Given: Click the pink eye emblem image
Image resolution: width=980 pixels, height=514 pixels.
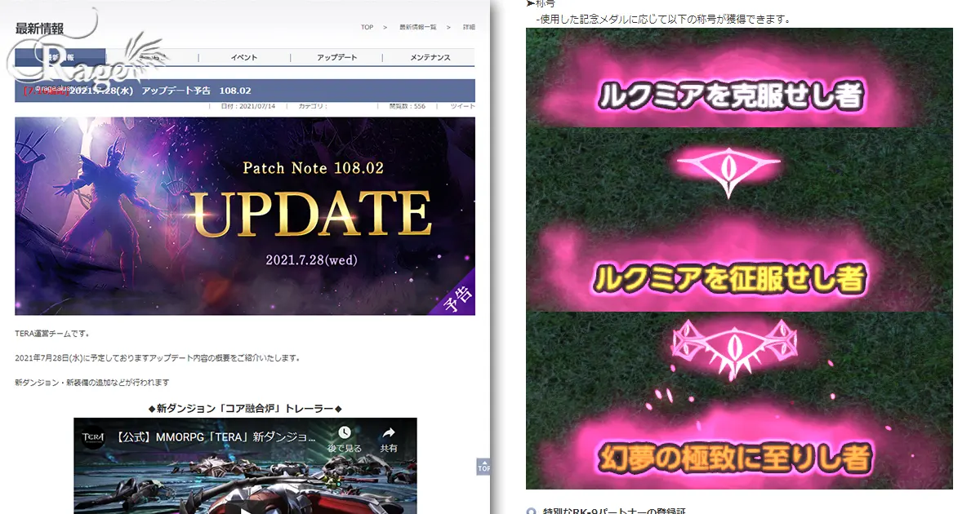Looking at the screenshot, I should point(729,167).
